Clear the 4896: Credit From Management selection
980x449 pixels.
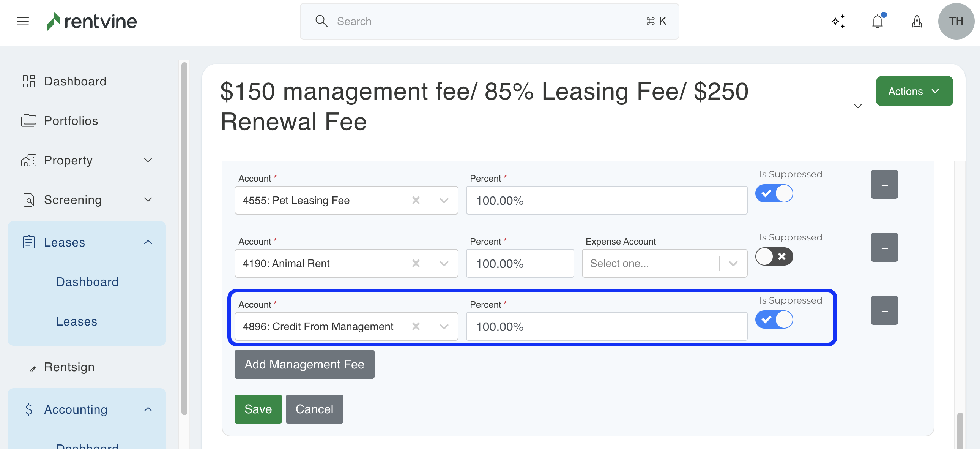[x=416, y=326]
